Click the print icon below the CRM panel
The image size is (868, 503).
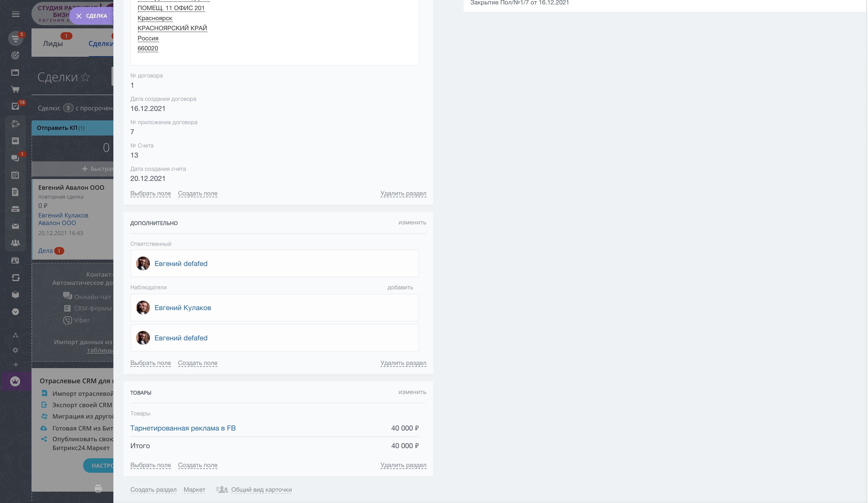coord(98,489)
